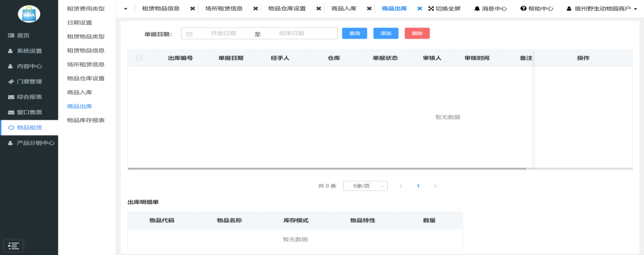Click the table horizontal scrollbar
644x255 pixels.
pos(326,168)
